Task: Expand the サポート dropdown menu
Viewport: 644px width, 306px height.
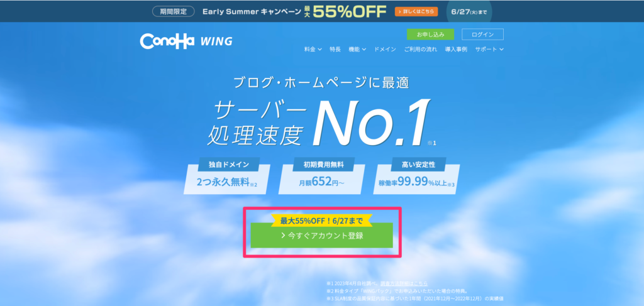Action: click(489, 49)
